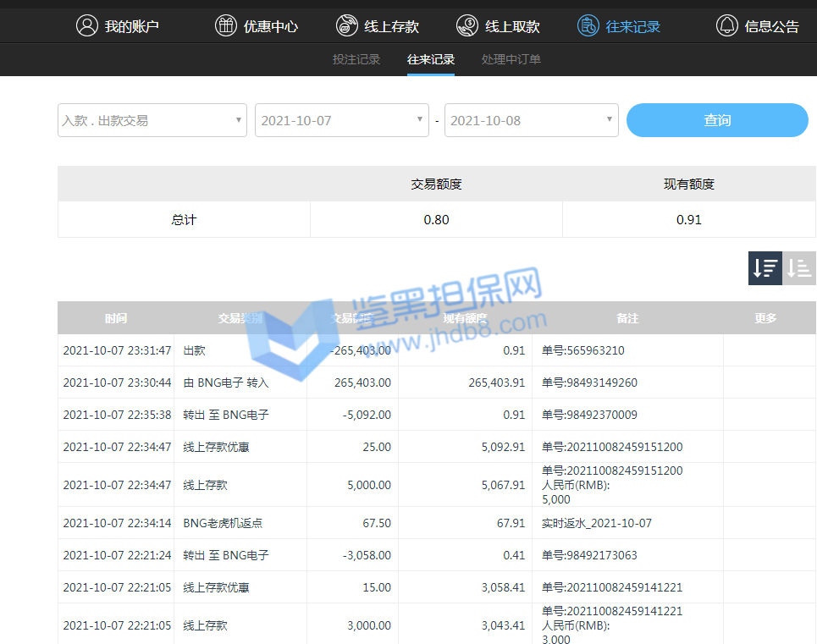Viewport: 817px width, 644px height.
Task: Click the 时间 column header
Action: coord(116,318)
